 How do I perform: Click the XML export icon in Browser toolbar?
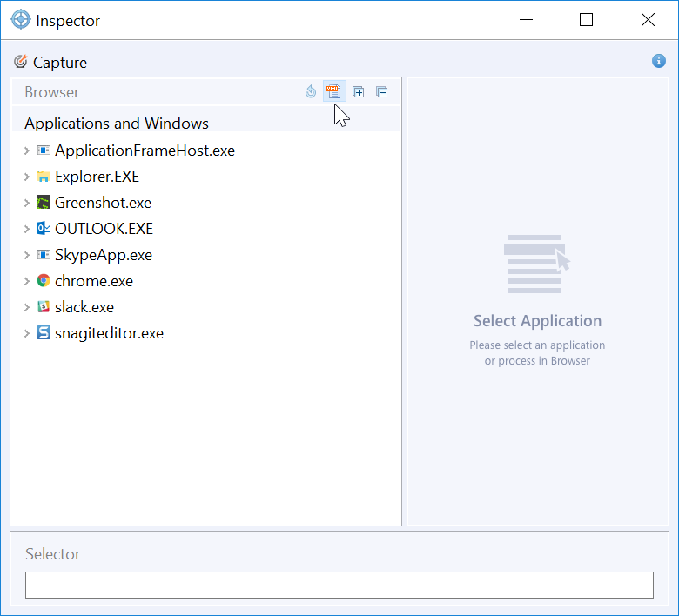coord(334,91)
